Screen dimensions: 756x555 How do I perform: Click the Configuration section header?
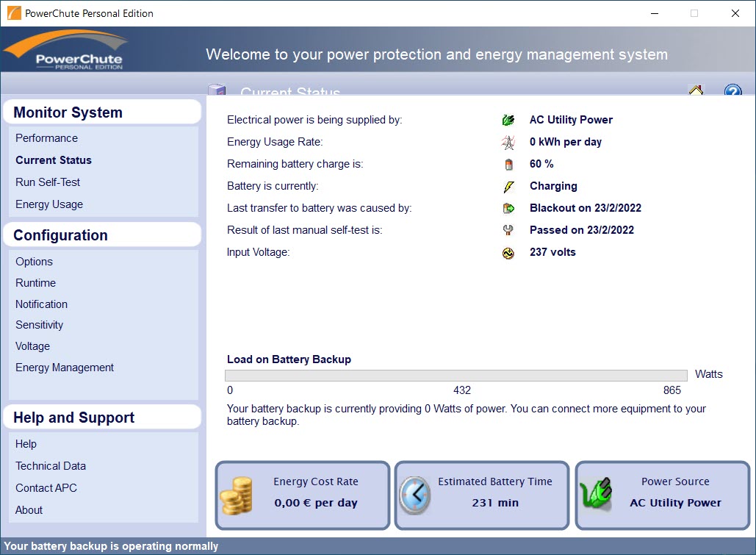click(101, 235)
